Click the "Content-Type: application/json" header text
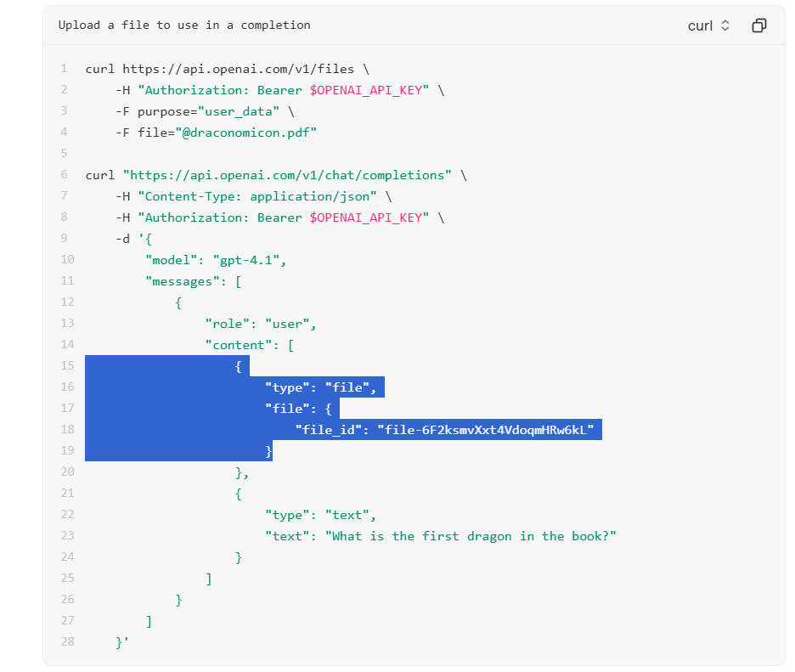Image resolution: width=795 pixels, height=672 pixels. pyautogui.click(x=257, y=197)
